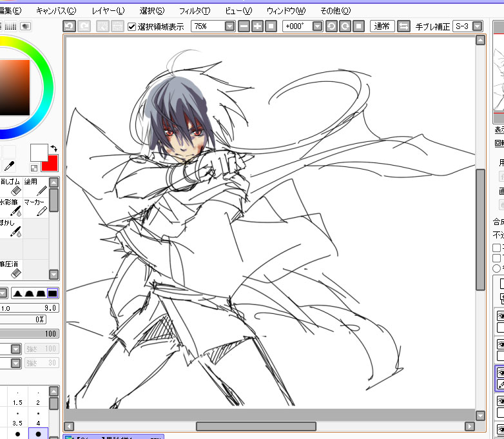Open the フィルタ(T) menu
This screenshot has height=439, width=504.
195,10
